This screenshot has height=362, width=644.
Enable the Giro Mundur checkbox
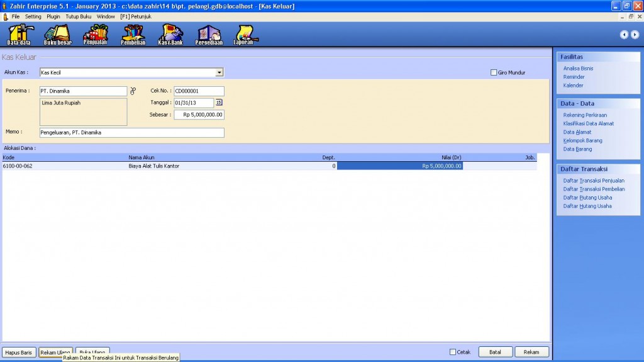[x=494, y=73]
